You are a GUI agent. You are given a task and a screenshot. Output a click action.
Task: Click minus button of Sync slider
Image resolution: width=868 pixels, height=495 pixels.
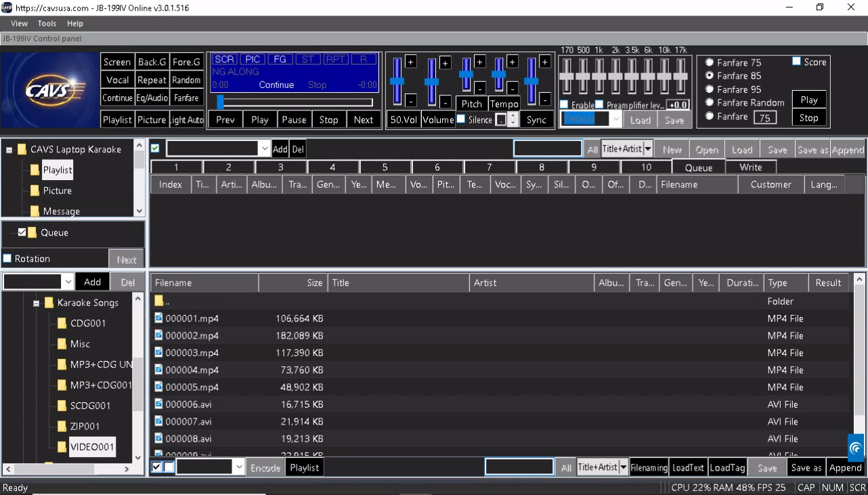tap(545, 100)
